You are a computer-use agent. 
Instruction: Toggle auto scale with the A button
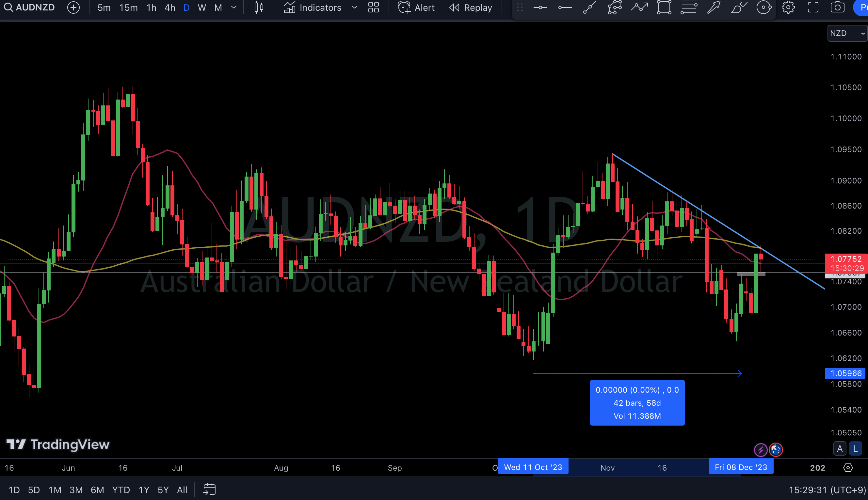(x=840, y=448)
